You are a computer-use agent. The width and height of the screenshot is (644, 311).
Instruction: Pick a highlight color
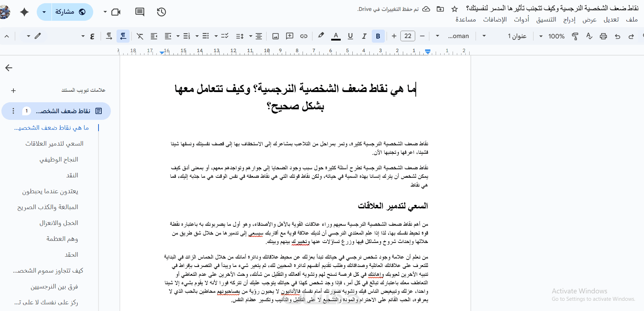(x=321, y=36)
